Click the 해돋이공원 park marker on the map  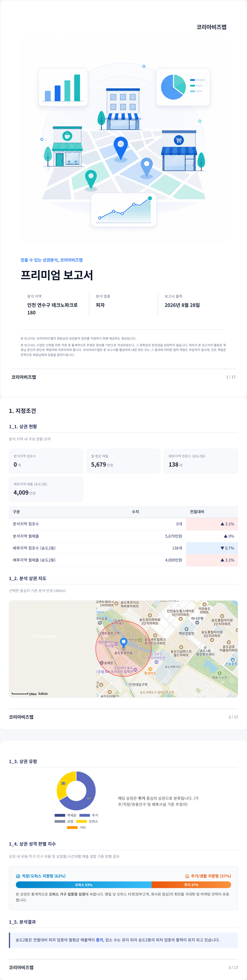point(220,673)
